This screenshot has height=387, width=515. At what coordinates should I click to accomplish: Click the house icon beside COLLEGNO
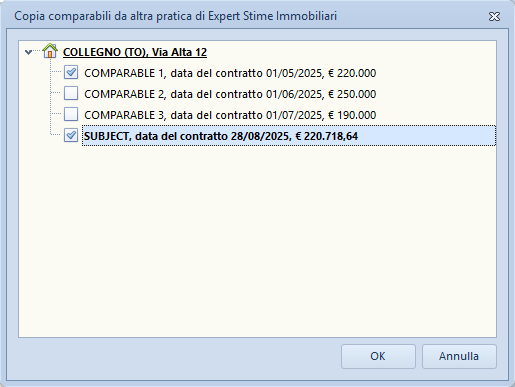tap(50, 51)
